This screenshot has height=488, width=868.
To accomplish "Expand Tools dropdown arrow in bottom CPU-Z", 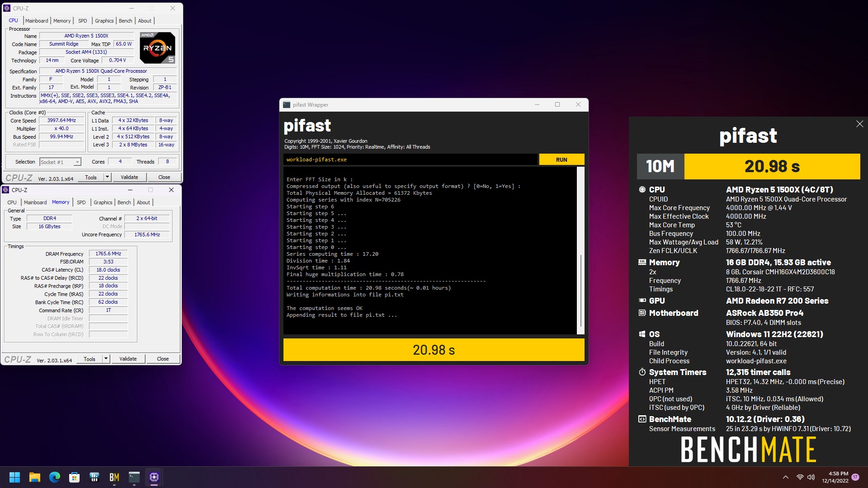I will (x=106, y=359).
